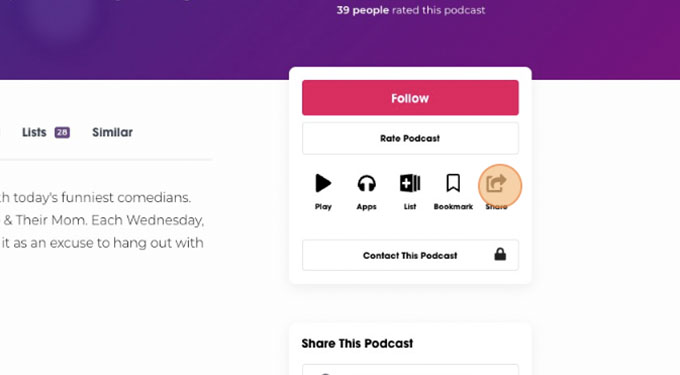Image resolution: width=680 pixels, height=375 pixels.
Task: Click the add-to-List icon
Action: [410, 183]
